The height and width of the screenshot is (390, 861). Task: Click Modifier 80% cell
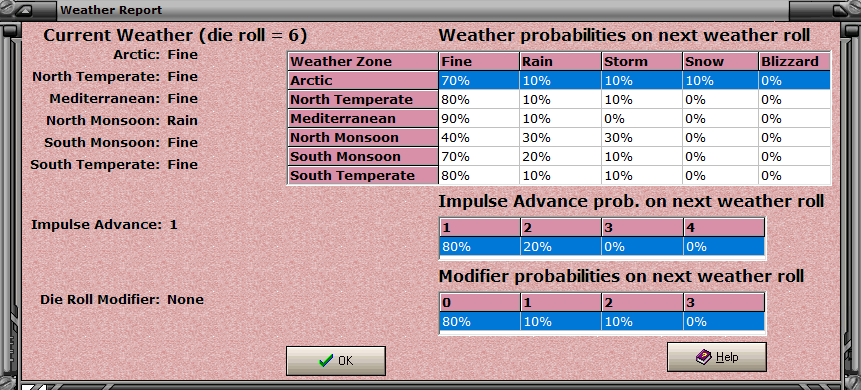(480, 321)
